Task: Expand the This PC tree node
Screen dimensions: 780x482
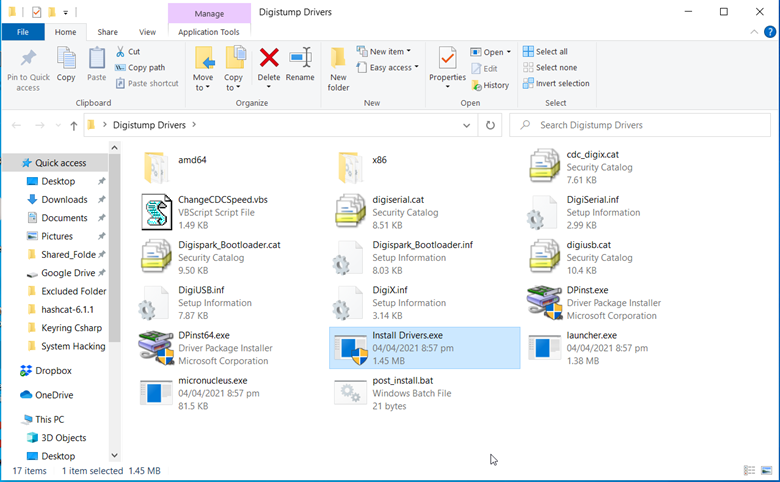Action: (x=10, y=419)
